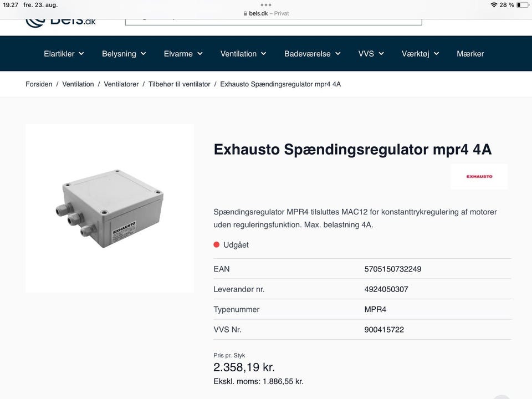Expand the Belysning dropdown chevron
This screenshot has width=532, height=399.
coord(144,54)
